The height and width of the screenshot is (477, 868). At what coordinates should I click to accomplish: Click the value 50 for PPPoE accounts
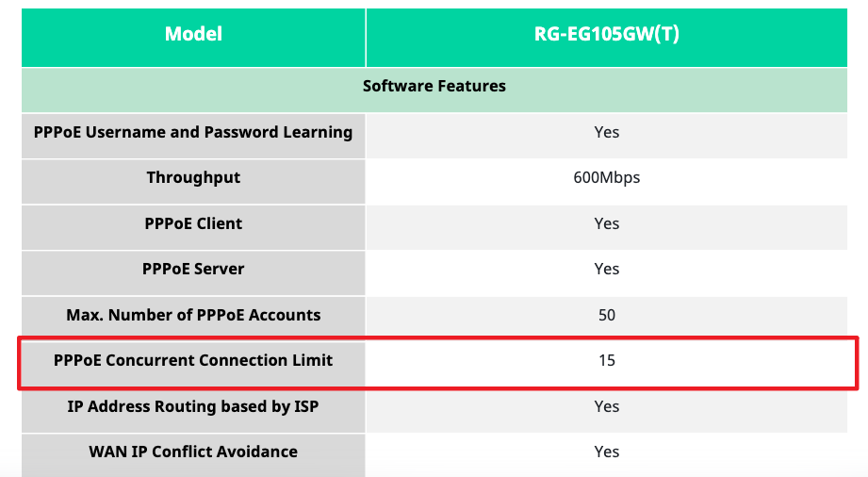click(607, 315)
